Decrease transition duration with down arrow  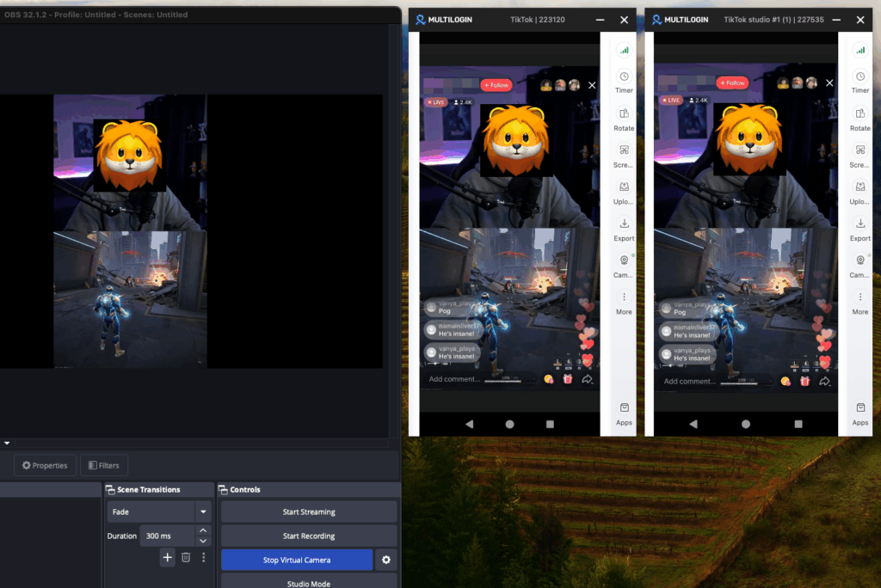point(203,542)
